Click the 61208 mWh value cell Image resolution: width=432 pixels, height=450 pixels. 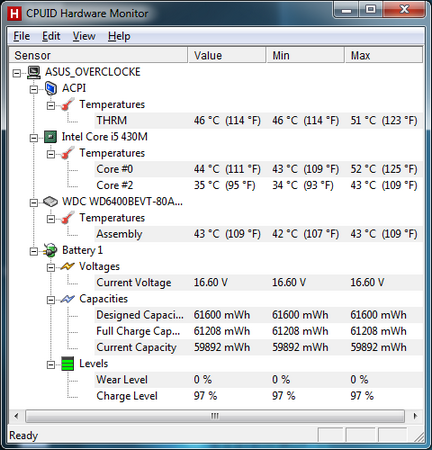point(222,331)
